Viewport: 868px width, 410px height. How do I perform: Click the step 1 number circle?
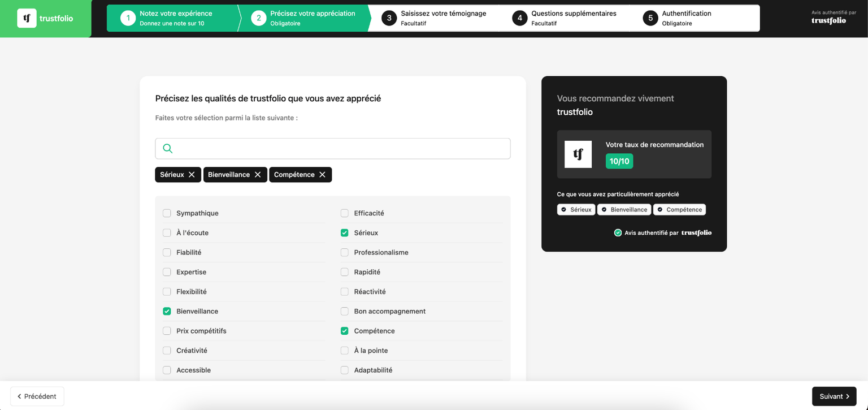coord(128,18)
